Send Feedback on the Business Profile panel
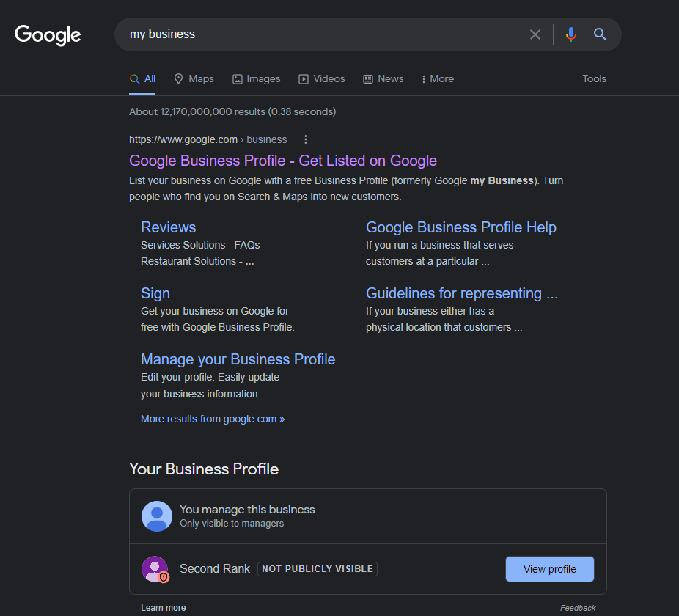The height and width of the screenshot is (616, 679). coord(578,607)
